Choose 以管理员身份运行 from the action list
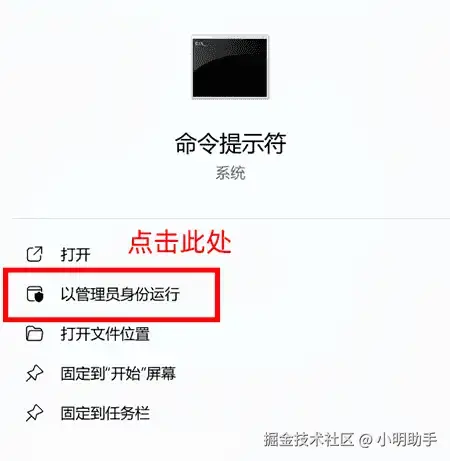The image size is (450, 461). [x=120, y=294]
